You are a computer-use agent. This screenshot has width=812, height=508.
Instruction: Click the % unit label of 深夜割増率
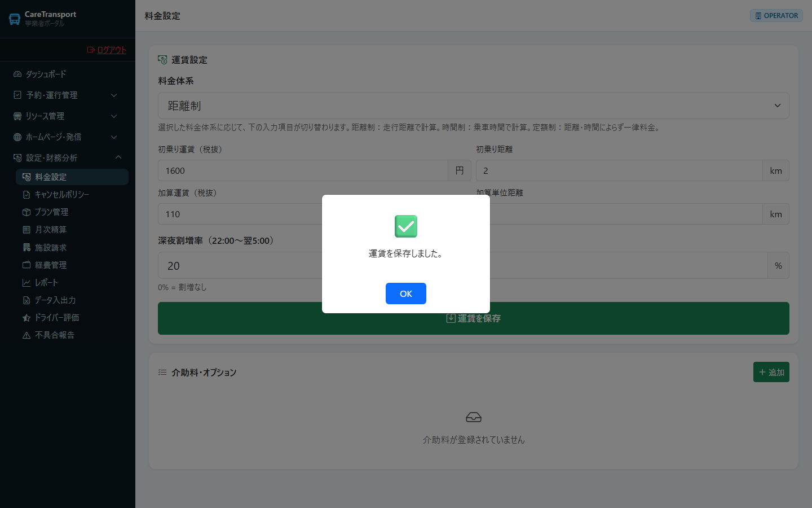click(x=778, y=265)
